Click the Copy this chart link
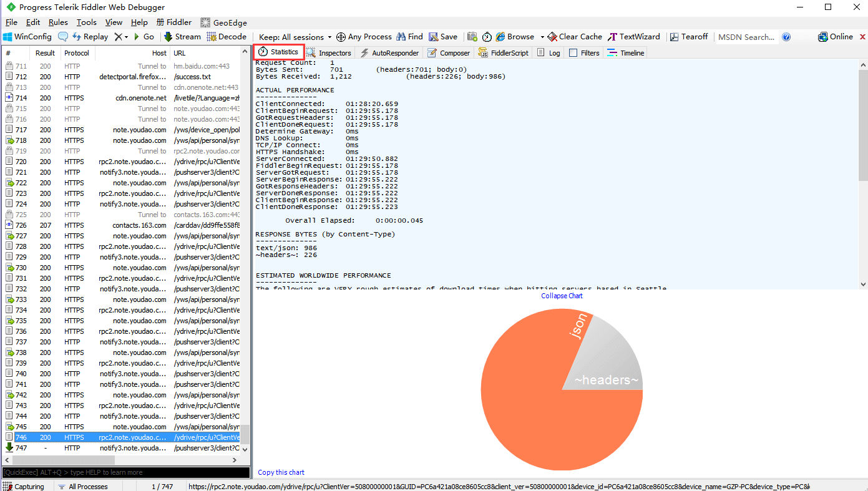 click(x=281, y=472)
